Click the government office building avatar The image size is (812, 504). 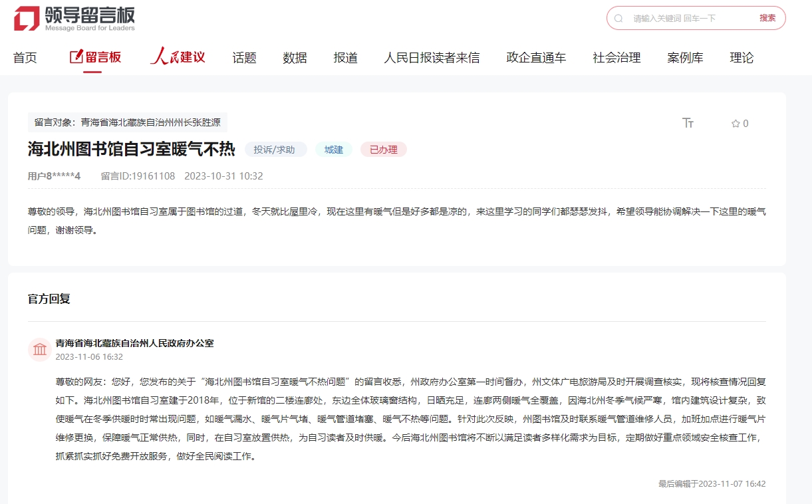(40, 350)
